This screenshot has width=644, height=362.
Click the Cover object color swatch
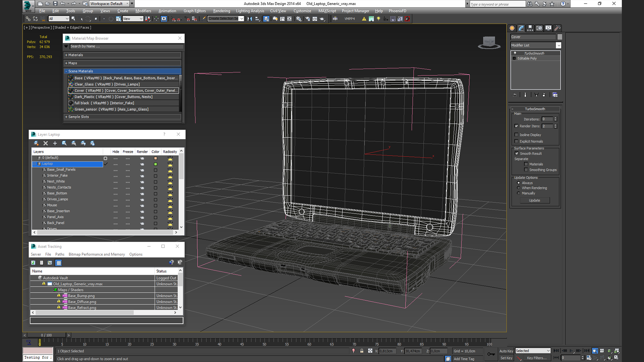pyautogui.click(x=559, y=37)
